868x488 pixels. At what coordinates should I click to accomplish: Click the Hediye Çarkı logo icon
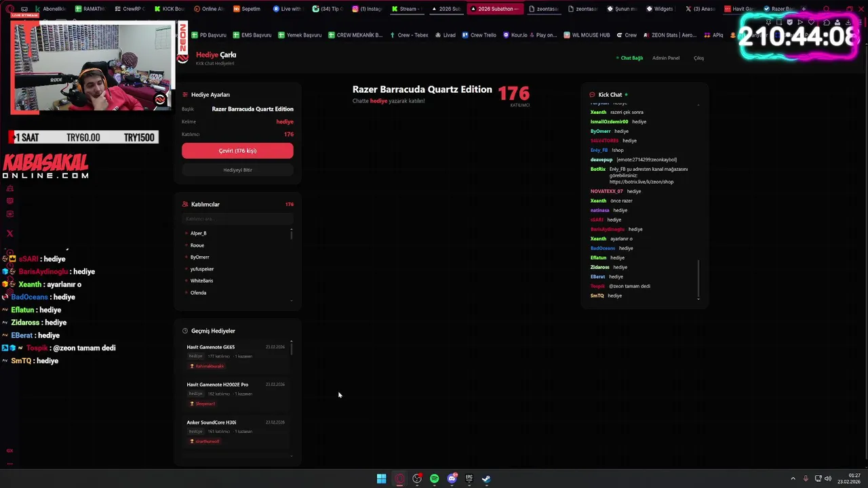(x=182, y=58)
